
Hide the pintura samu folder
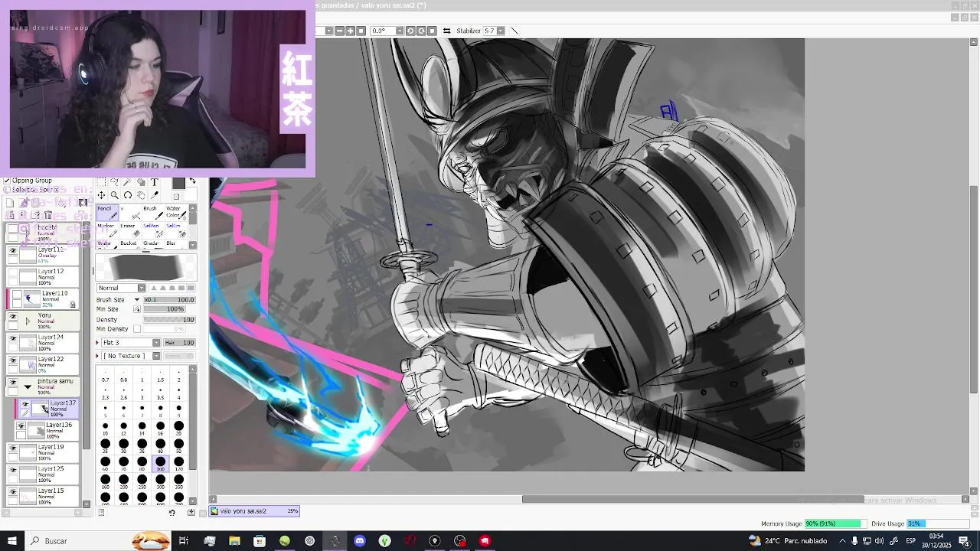click(12, 383)
